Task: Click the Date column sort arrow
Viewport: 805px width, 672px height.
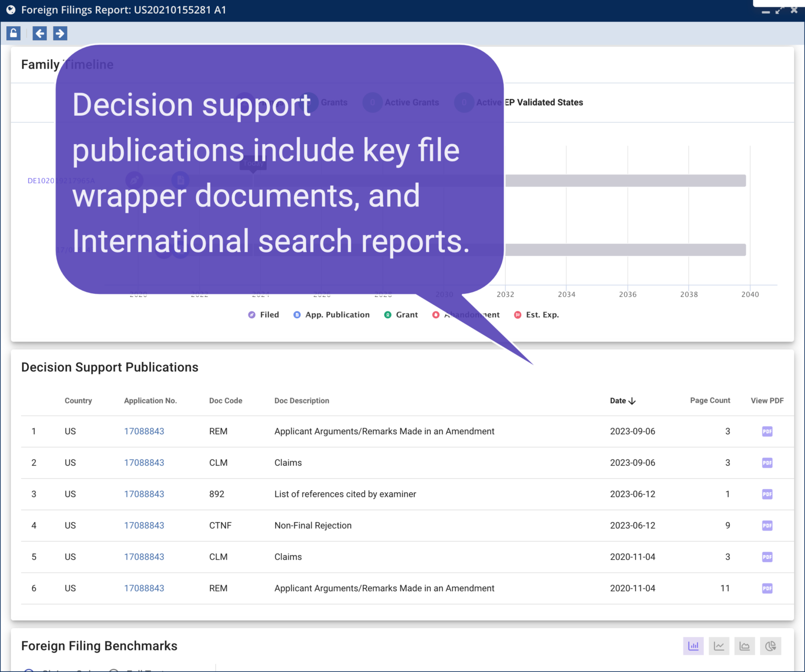Action: pos(633,401)
